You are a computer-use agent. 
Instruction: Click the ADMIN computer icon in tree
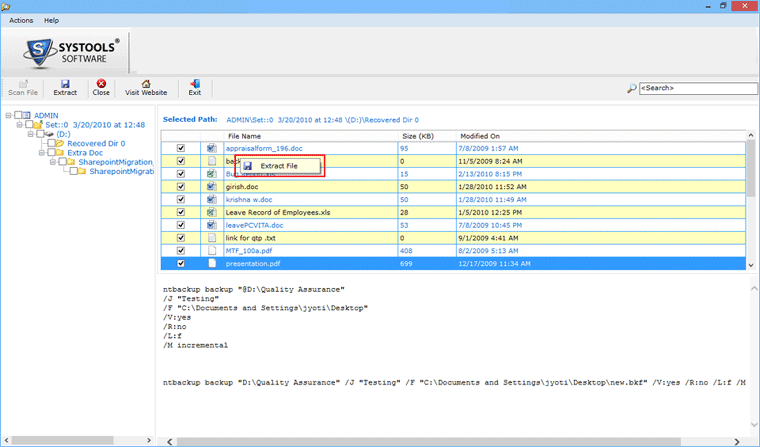pos(27,115)
